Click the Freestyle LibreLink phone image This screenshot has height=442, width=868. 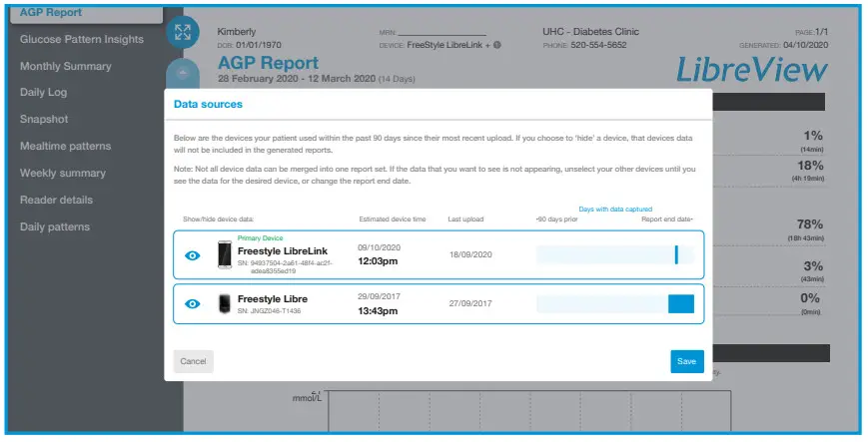224,254
